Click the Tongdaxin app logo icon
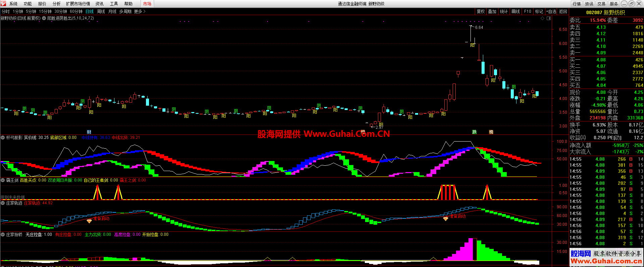 (x=3, y=4)
